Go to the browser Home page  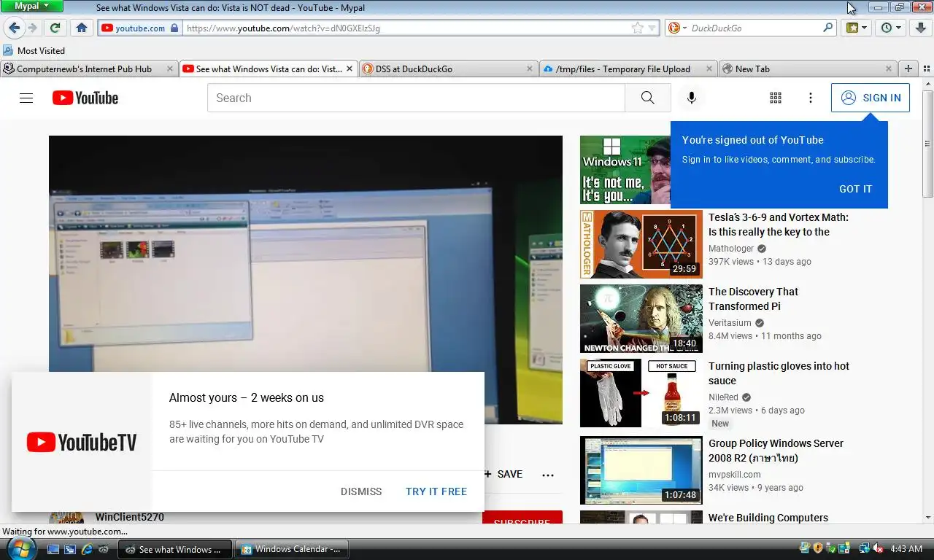point(82,28)
